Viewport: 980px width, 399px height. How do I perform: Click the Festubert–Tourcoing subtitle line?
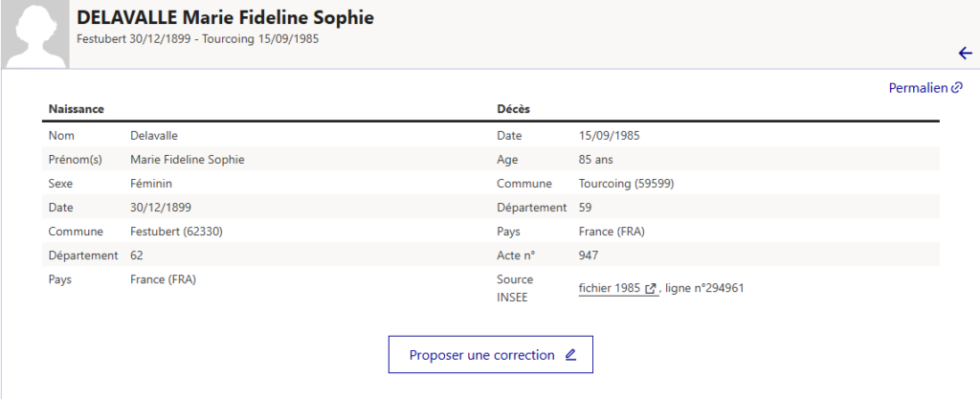pos(197,39)
